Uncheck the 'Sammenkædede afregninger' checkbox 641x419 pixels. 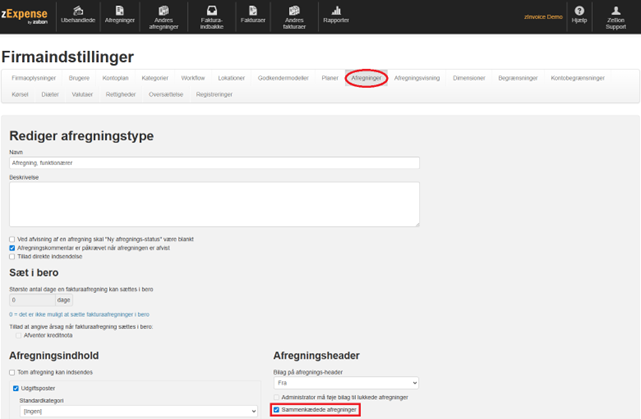(277, 410)
